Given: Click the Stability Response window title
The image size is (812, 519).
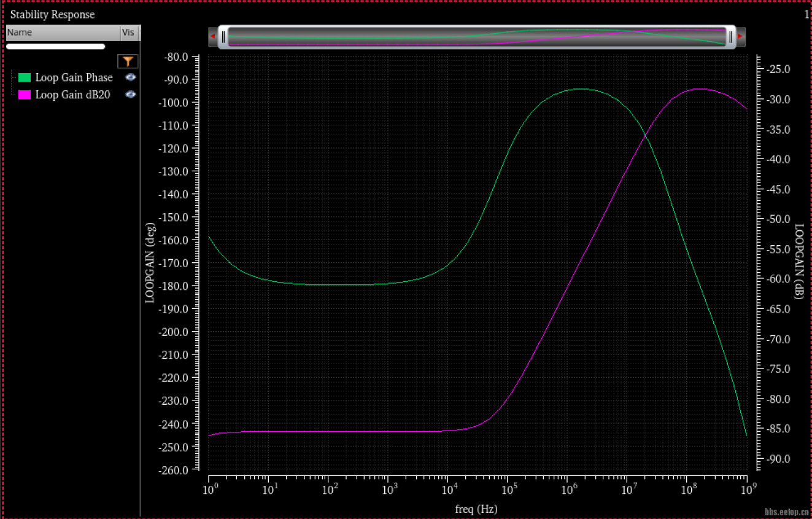Looking at the screenshot, I should [53, 14].
